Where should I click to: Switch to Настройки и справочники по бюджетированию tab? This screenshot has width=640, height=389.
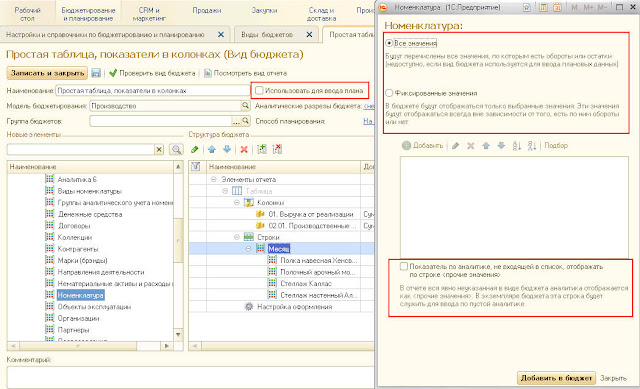point(105,35)
